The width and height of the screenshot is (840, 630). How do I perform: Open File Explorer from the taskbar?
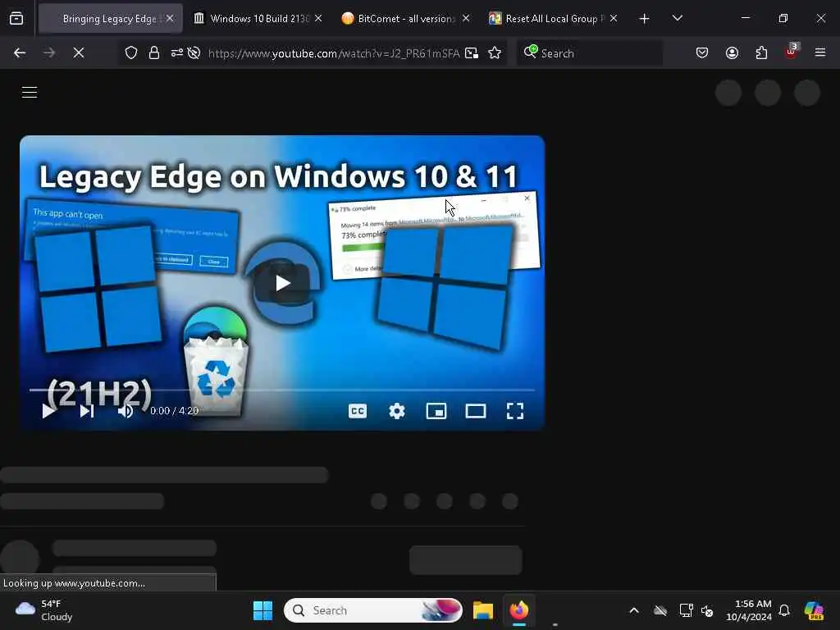tap(482, 610)
